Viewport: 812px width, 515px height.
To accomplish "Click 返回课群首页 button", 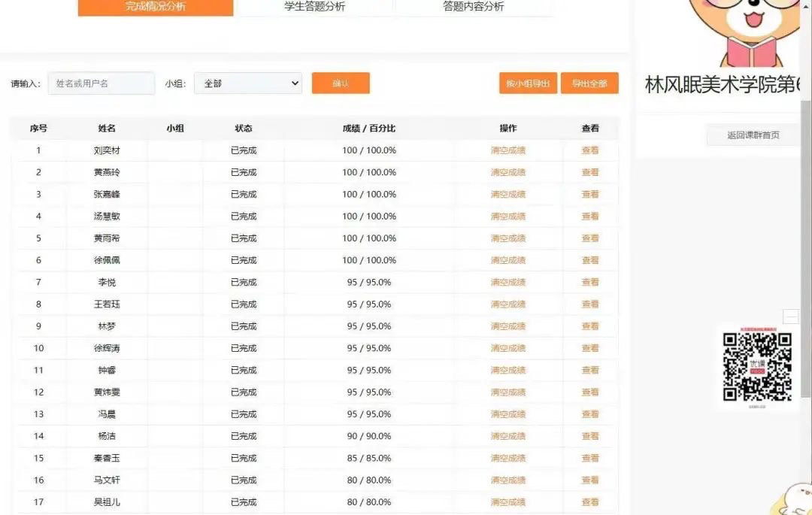I will [x=753, y=135].
